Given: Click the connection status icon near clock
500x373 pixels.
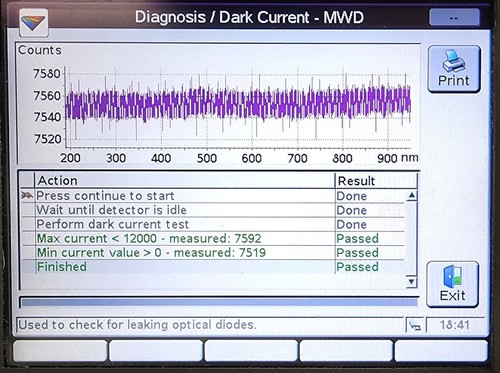Looking at the screenshot, I should click(x=415, y=325).
